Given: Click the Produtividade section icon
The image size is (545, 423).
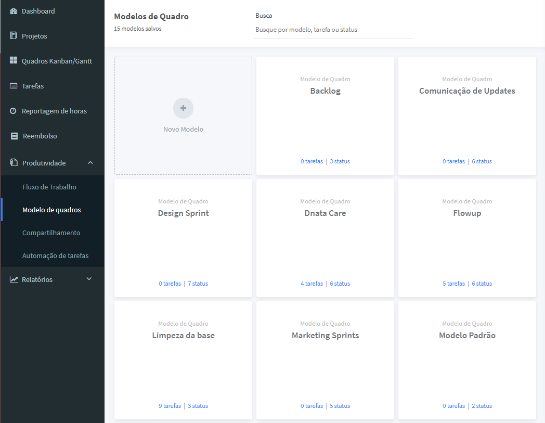Looking at the screenshot, I should pyautogui.click(x=14, y=163).
